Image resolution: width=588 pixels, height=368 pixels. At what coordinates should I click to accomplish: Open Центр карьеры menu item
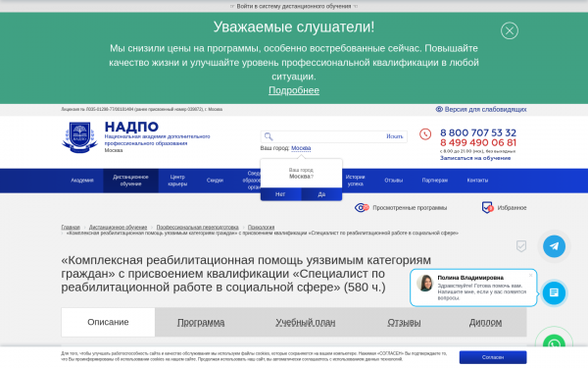point(177,181)
